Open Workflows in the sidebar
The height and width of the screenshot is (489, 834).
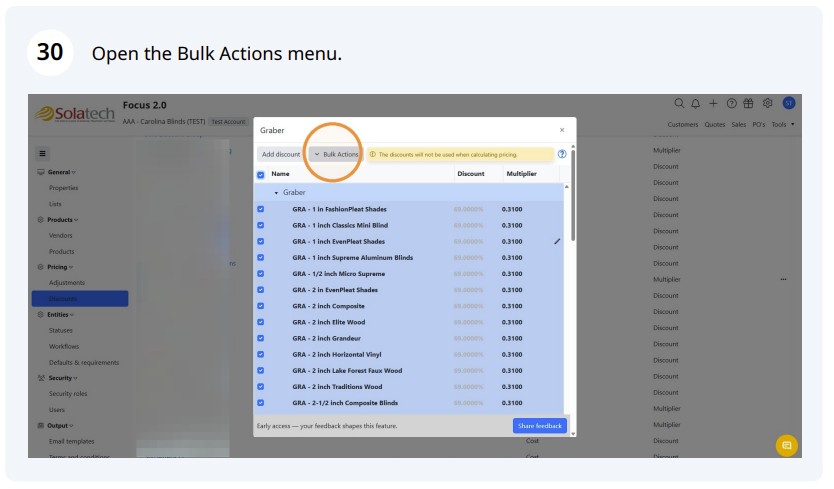(x=64, y=346)
